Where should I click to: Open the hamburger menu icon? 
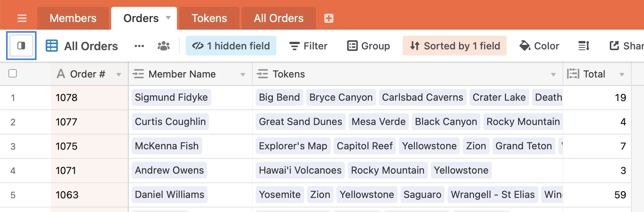coord(22,18)
